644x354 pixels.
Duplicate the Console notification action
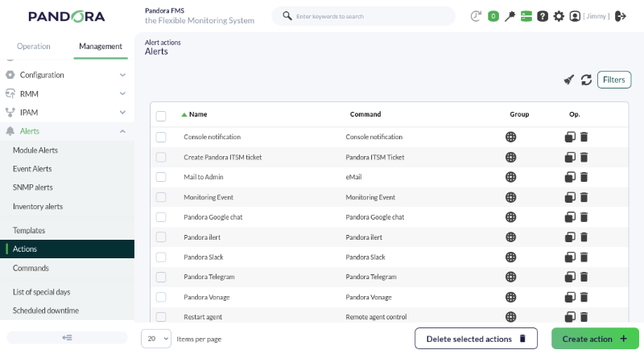coord(570,137)
